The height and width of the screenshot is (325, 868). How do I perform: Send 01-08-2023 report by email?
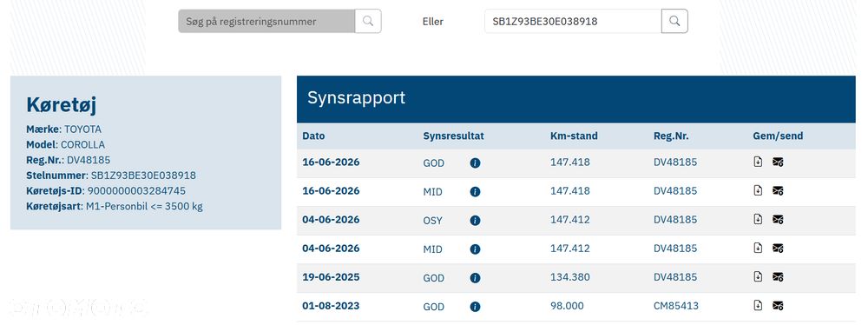click(x=778, y=306)
